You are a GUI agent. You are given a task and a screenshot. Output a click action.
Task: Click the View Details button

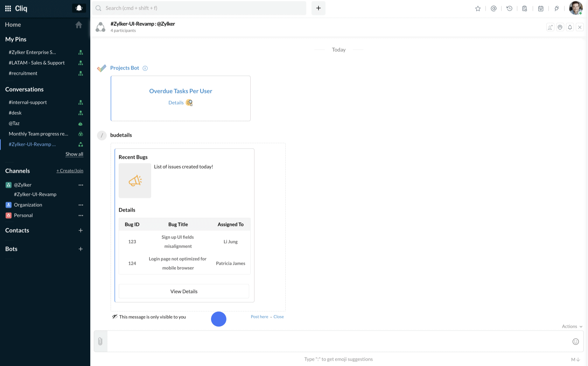click(184, 291)
